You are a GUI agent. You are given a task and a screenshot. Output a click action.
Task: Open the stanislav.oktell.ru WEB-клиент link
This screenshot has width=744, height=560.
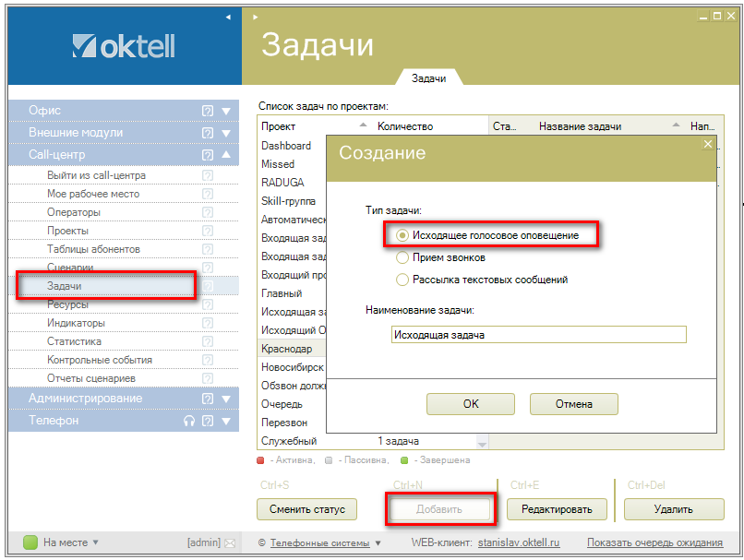point(518,543)
